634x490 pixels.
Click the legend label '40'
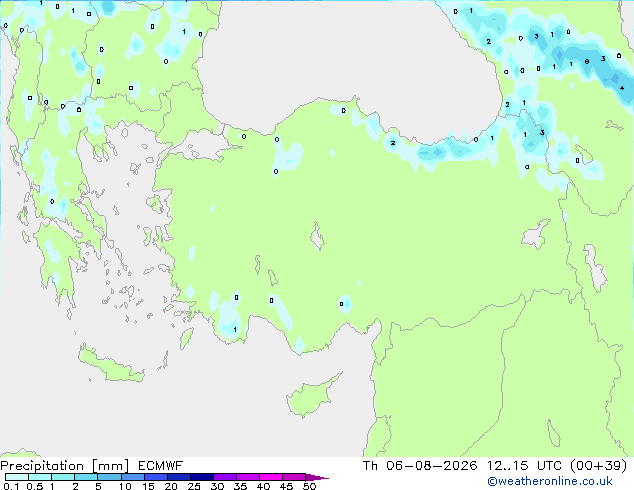(x=264, y=486)
